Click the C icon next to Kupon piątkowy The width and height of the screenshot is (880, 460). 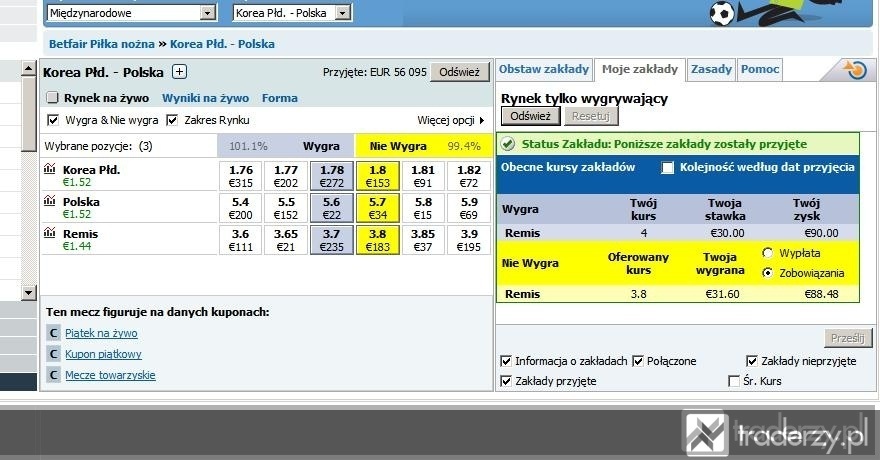(53, 354)
